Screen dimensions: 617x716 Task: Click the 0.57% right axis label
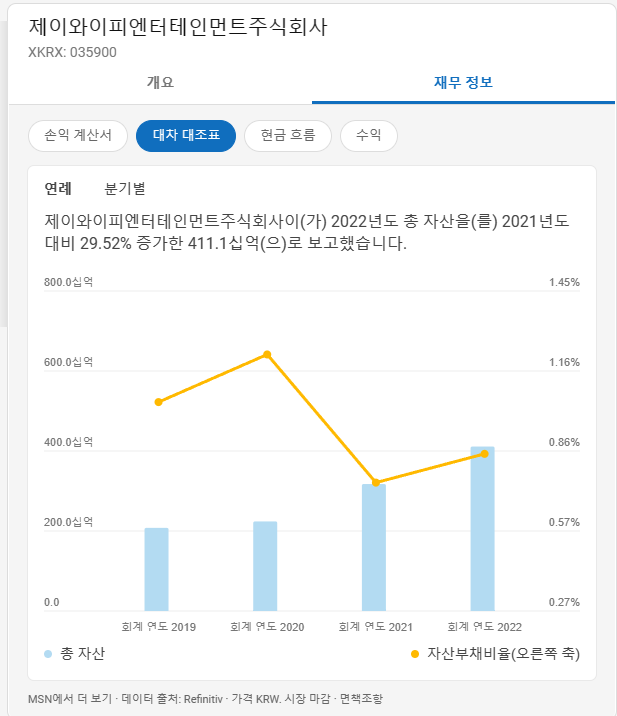(564, 522)
